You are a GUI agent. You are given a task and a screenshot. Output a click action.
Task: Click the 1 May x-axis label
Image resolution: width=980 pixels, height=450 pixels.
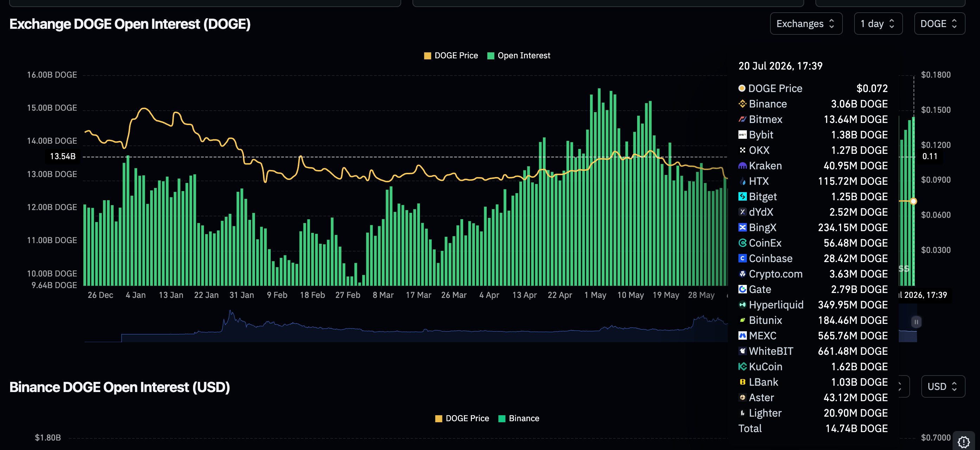pyautogui.click(x=595, y=295)
